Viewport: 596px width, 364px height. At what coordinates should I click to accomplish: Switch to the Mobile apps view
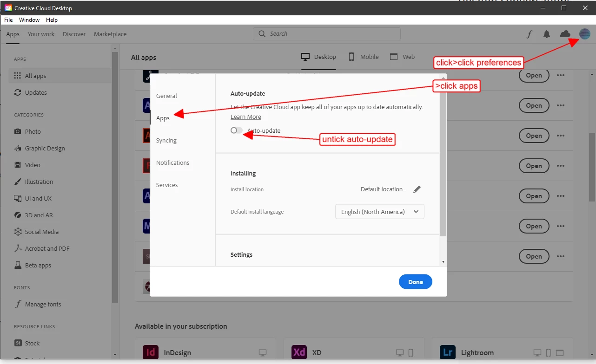[x=364, y=57]
